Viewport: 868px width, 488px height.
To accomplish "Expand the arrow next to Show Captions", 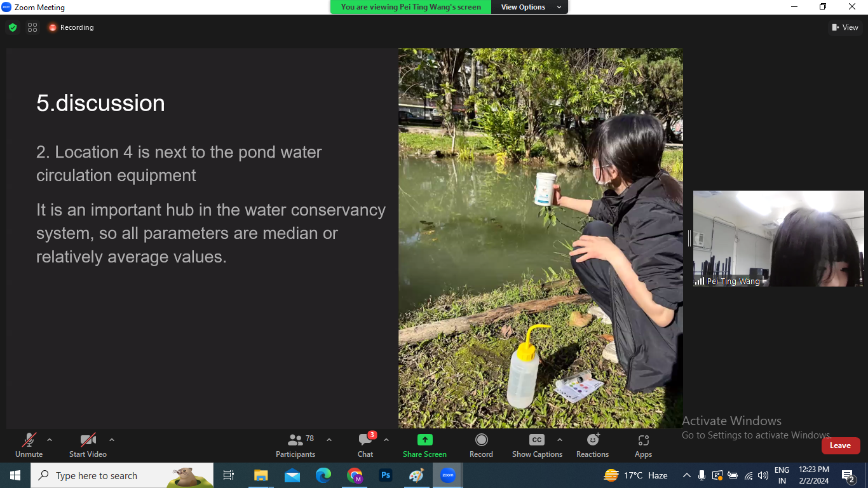I will coord(560,440).
